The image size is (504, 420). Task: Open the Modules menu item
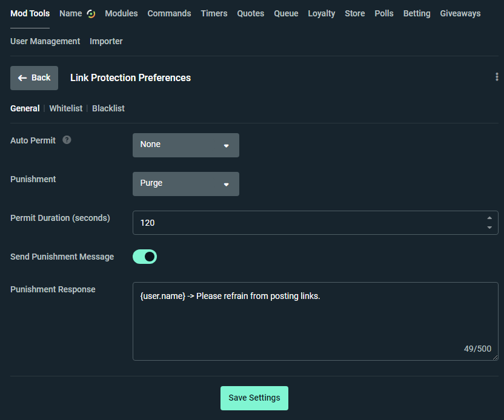point(121,13)
